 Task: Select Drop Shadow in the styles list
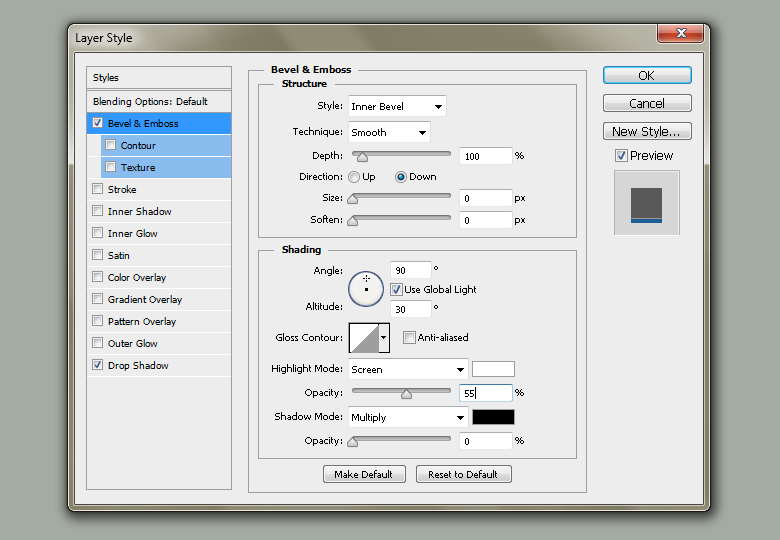[138, 366]
